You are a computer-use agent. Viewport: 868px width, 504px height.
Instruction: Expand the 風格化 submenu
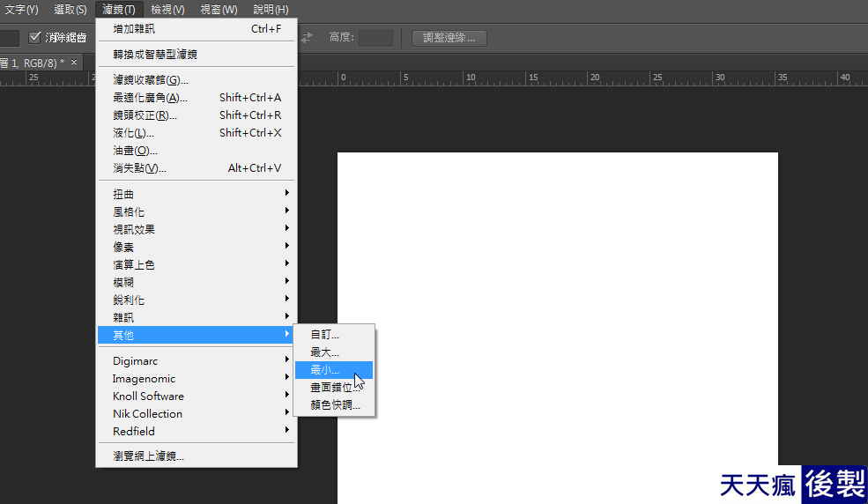[197, 211]
